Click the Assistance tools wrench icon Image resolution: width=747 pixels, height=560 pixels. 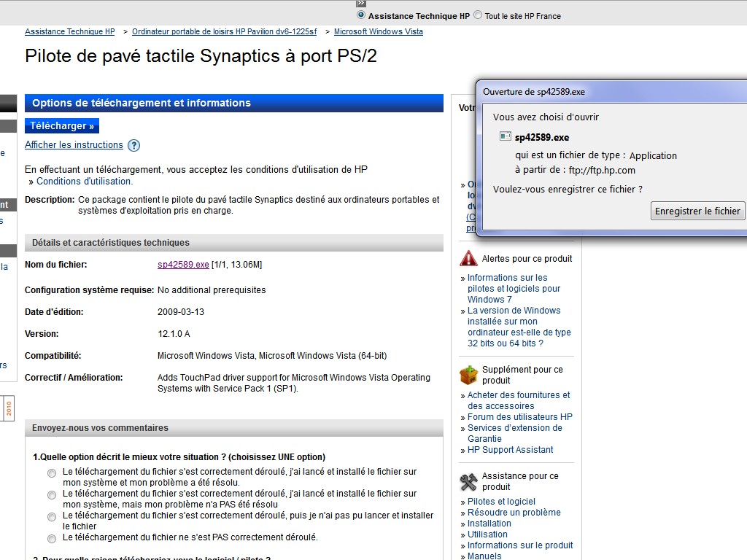pos(468,481)
